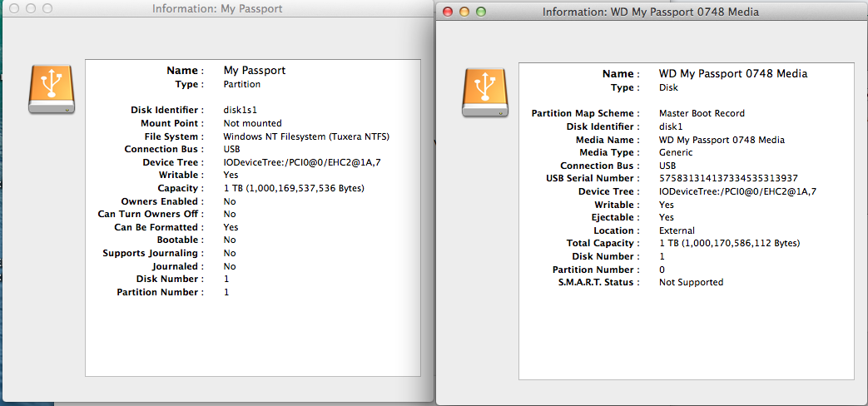Click the 'Mount Point' label

tap(172, 123)
